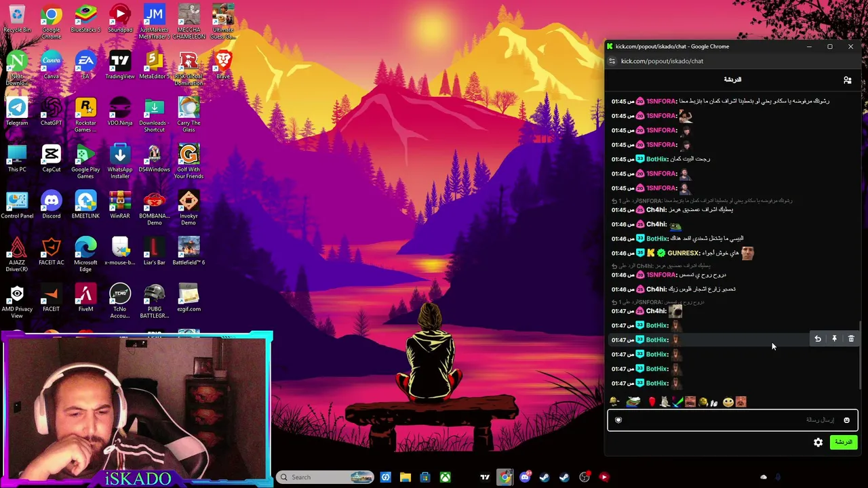Open Xbox app from the taskbar
This screenshot has width=868, height=488.
[x=445, y=477]
